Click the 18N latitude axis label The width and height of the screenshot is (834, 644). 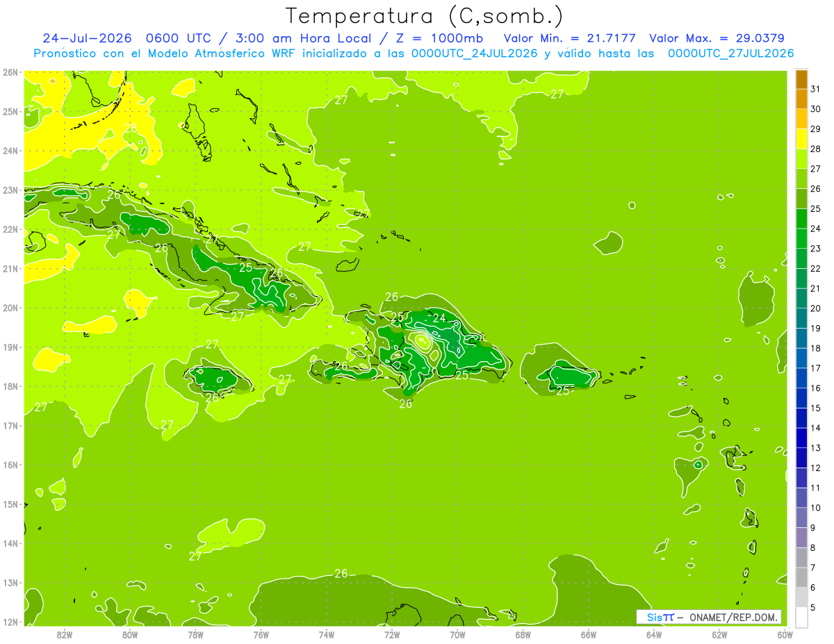click(10, 386)
